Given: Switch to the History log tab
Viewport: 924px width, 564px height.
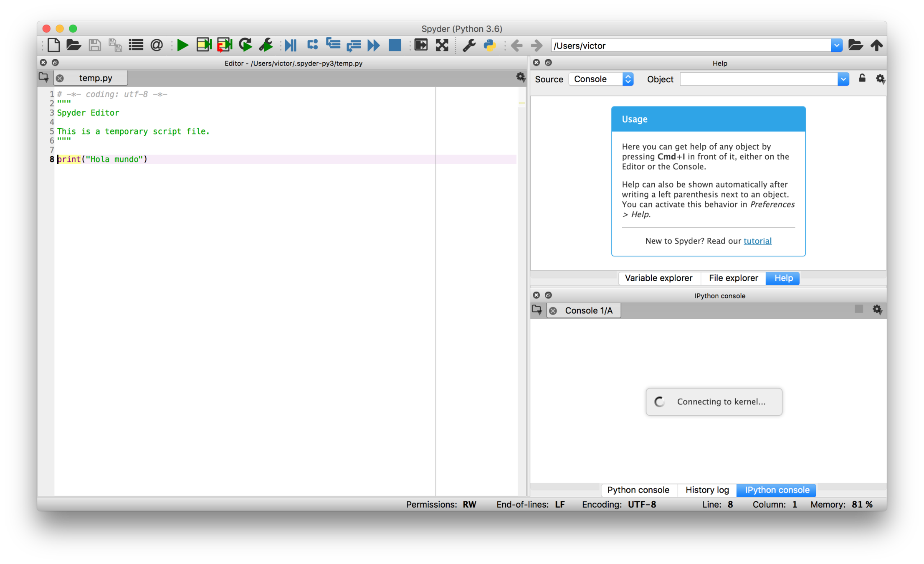Looking at the screenshot, I should coord(707,490).
